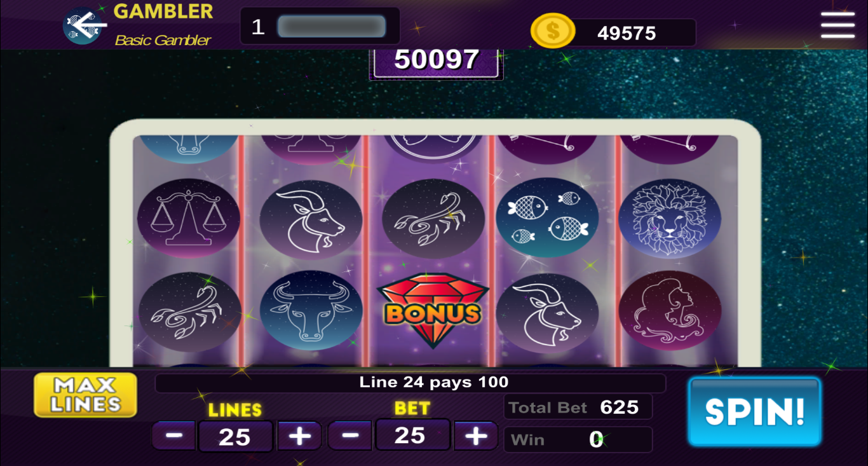
Task: Hit the SPIN! button
Action: (755, 412)
